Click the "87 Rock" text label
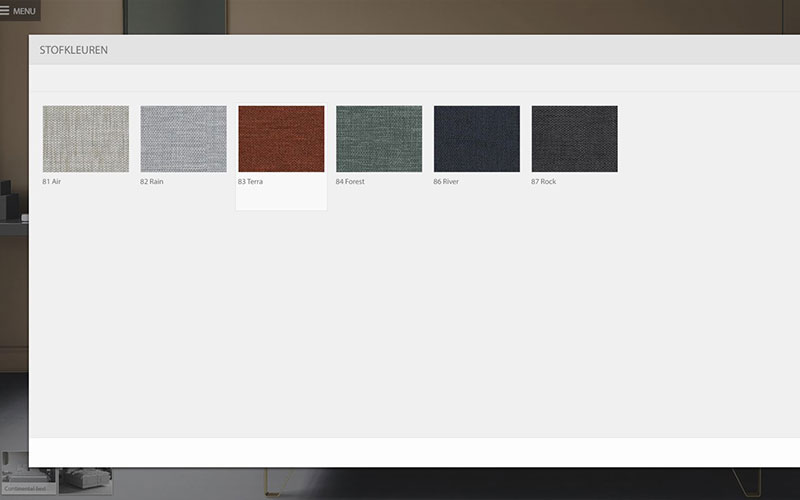 point(544,182)
